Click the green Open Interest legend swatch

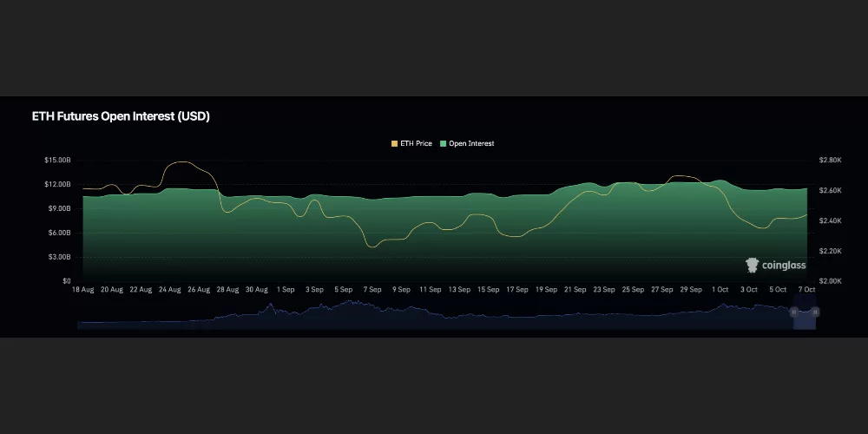(x=443, y=144)
